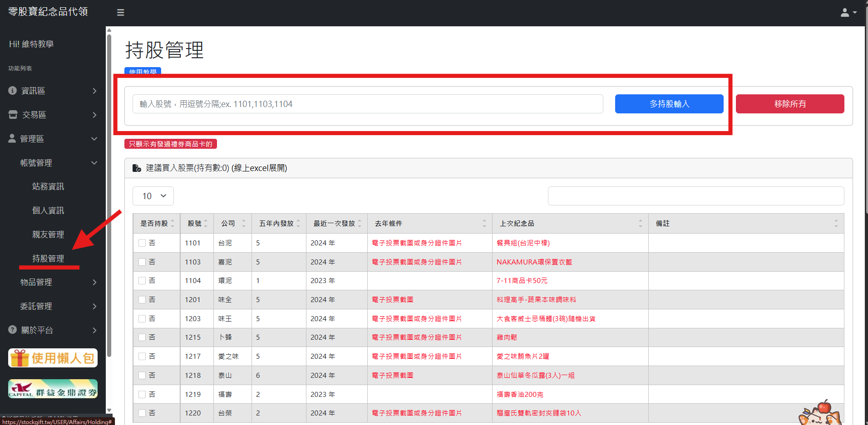Open the rows-per-page dropdown showing 10

(x=153, y=196)
